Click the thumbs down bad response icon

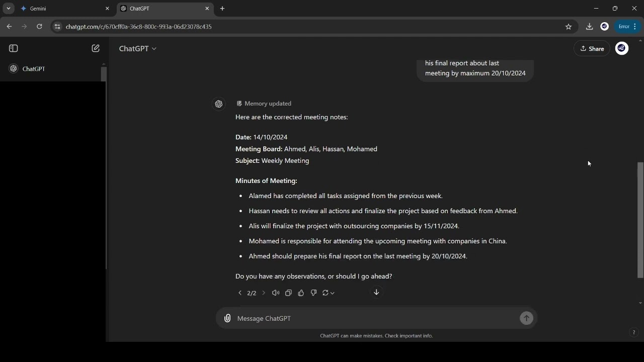[313, 293]
